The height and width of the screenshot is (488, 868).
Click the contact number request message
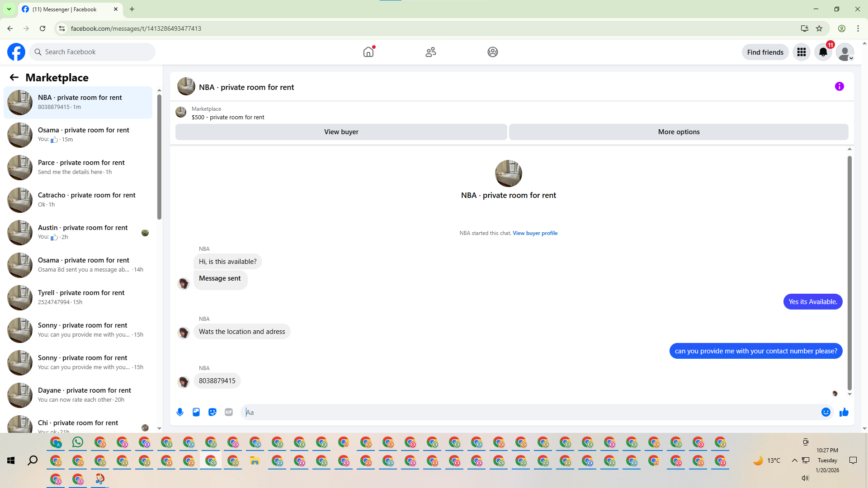(756, 351)
